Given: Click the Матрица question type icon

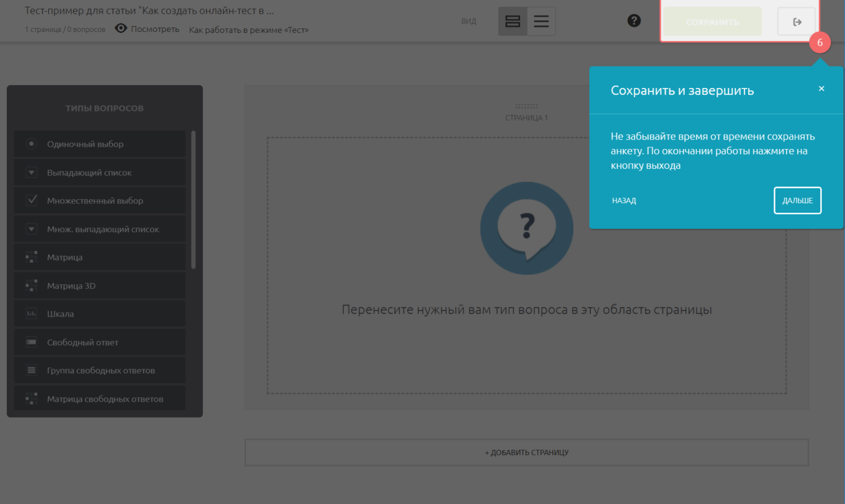Looking at the screenshot, I should click(31, 257).
